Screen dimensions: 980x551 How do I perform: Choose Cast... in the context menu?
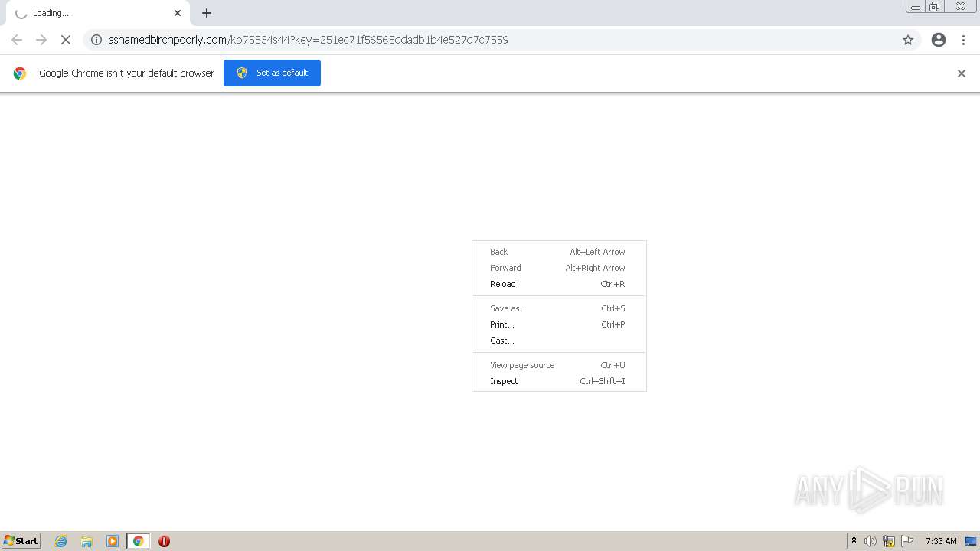click(x=559, y=341)
